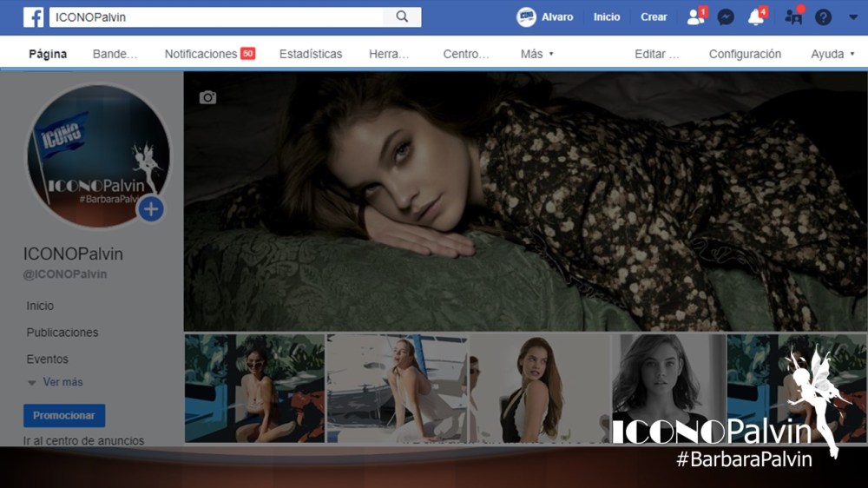Image resolution: width=868 pixels, height=488 pixels.
Task: Expand the Más dropdown menu
Action: click(536, 54)
